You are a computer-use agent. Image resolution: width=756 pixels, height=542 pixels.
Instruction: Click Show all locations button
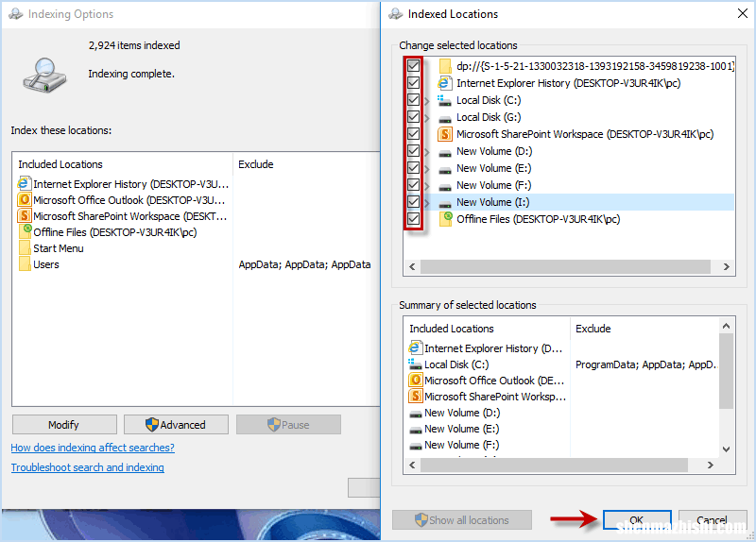point(462,520)
